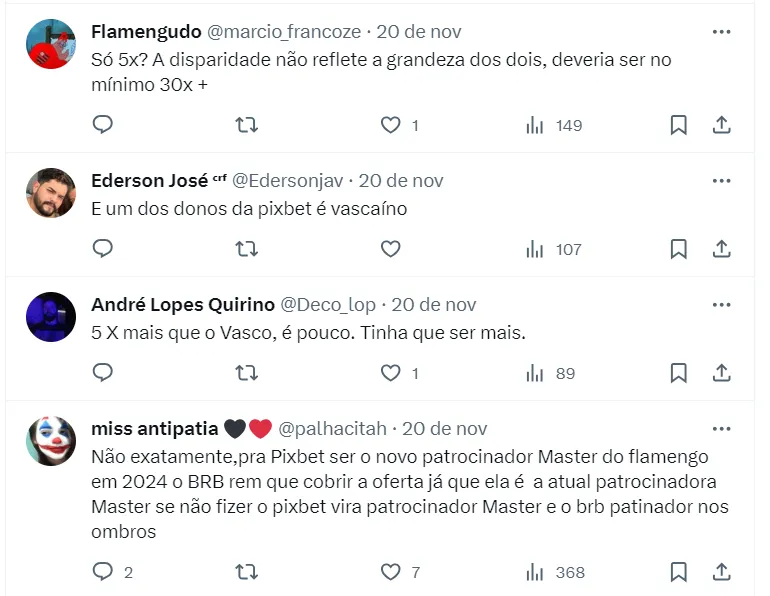Expand the miss antipatia tweet options menu

point(721,428)
